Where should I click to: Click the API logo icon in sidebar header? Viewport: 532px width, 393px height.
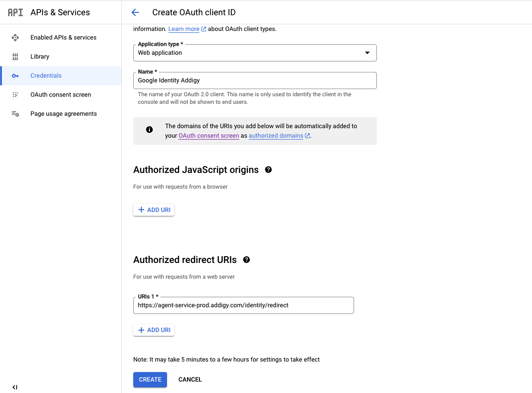point(16,12)
